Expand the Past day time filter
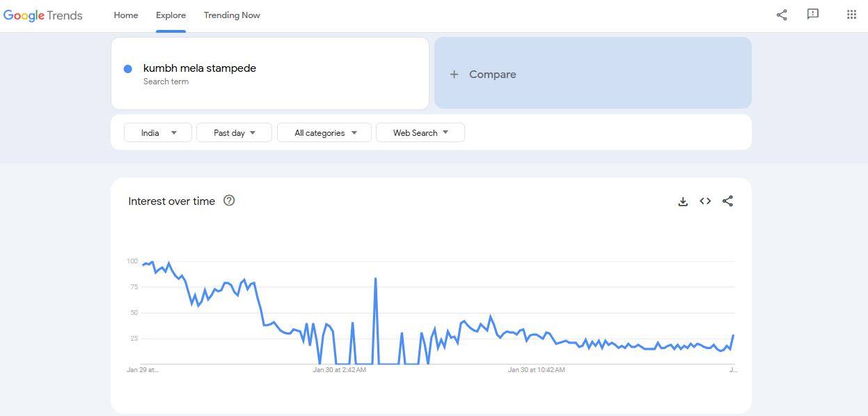The width and height of the screenshot is (868, 416). coord(234,133)
